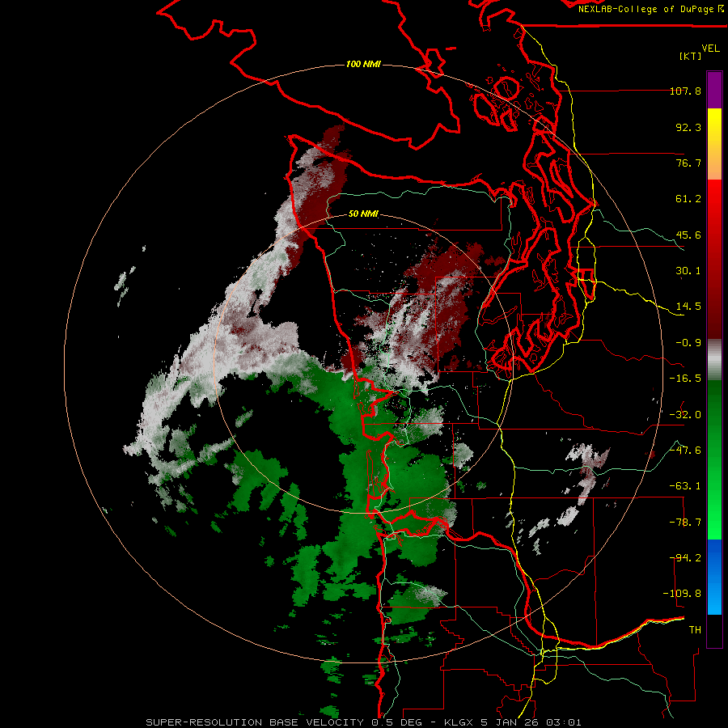Click the -78.7 velocity scale value
Screen dimensions: 728x728
[685, 523]
